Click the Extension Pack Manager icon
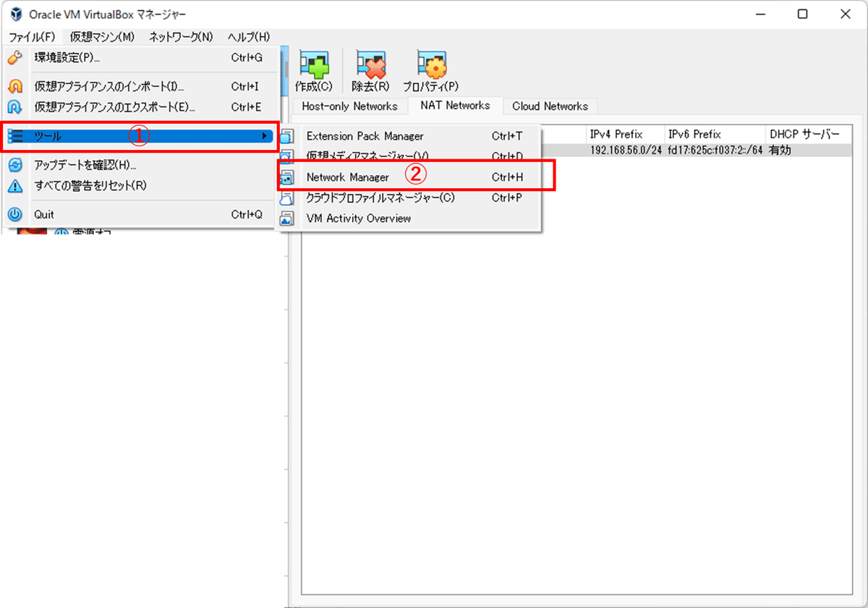 coord(287,136)
